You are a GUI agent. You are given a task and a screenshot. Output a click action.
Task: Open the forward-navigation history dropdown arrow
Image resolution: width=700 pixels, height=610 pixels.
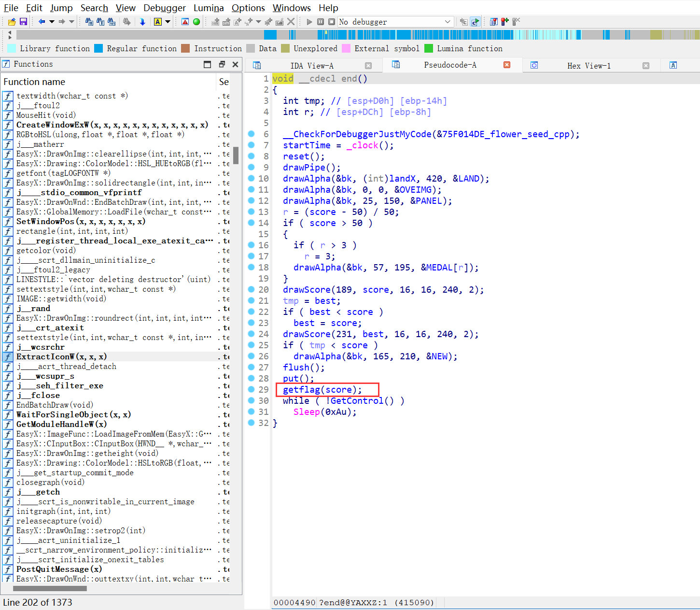tap(71, 22)
